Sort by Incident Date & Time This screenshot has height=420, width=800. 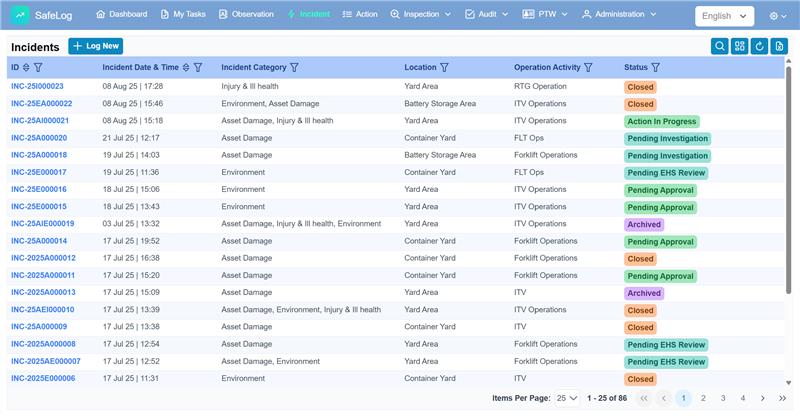click(x=186, y=68)
